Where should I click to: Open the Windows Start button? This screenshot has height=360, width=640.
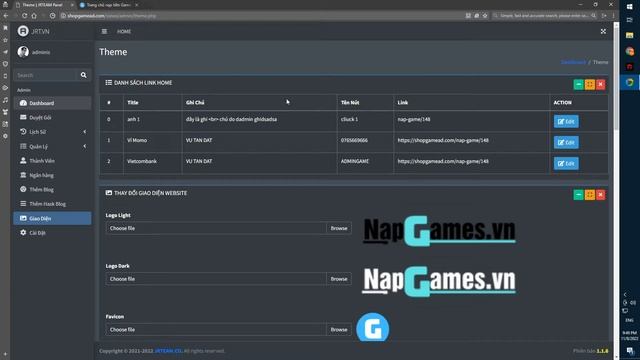click(x=629, y=7)
